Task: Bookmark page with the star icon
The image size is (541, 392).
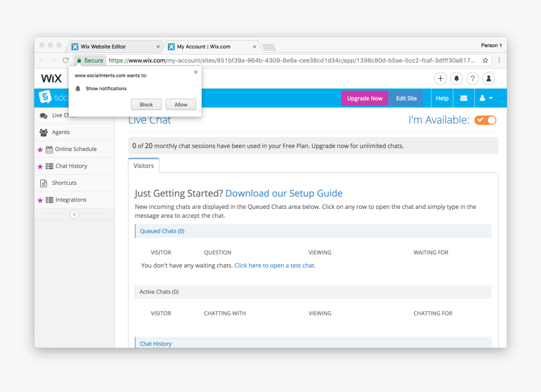Action: pos(486,60)
